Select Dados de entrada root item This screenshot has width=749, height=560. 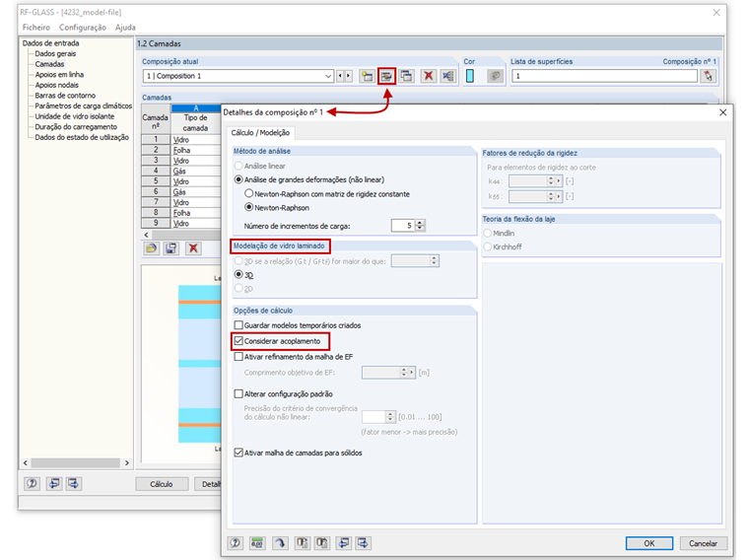pyautogui.click(x=50, y=43)
